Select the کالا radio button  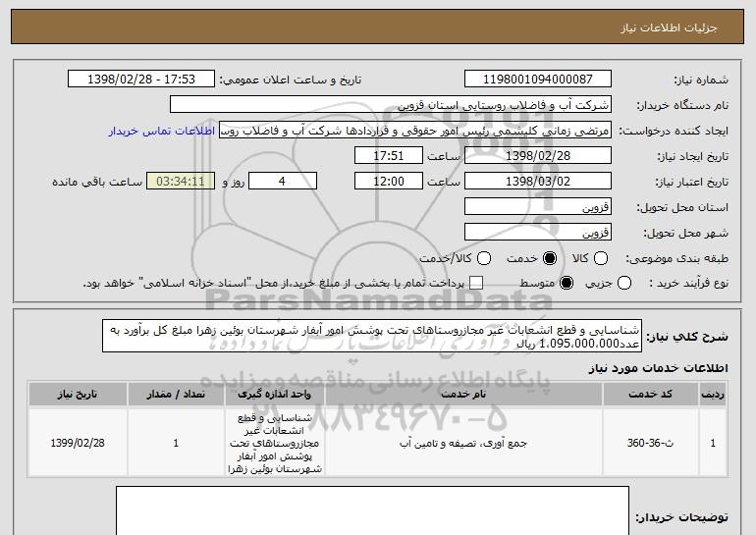pyautogui.click(x=601, y=259)
